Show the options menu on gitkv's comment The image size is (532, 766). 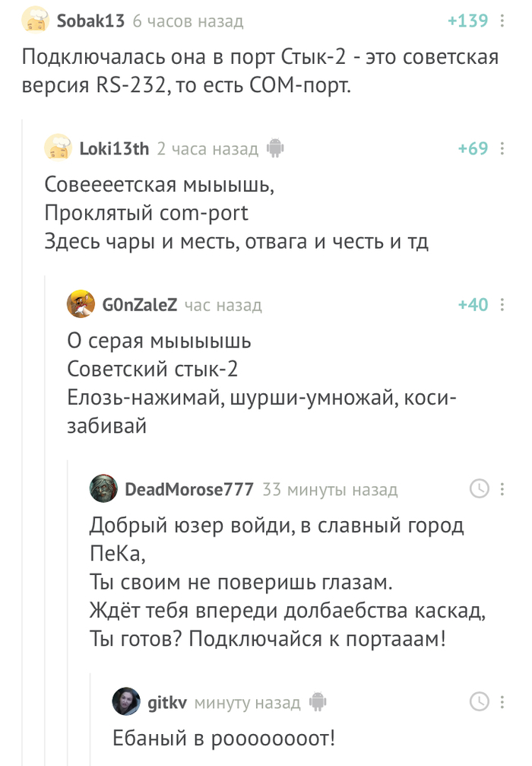502,701
